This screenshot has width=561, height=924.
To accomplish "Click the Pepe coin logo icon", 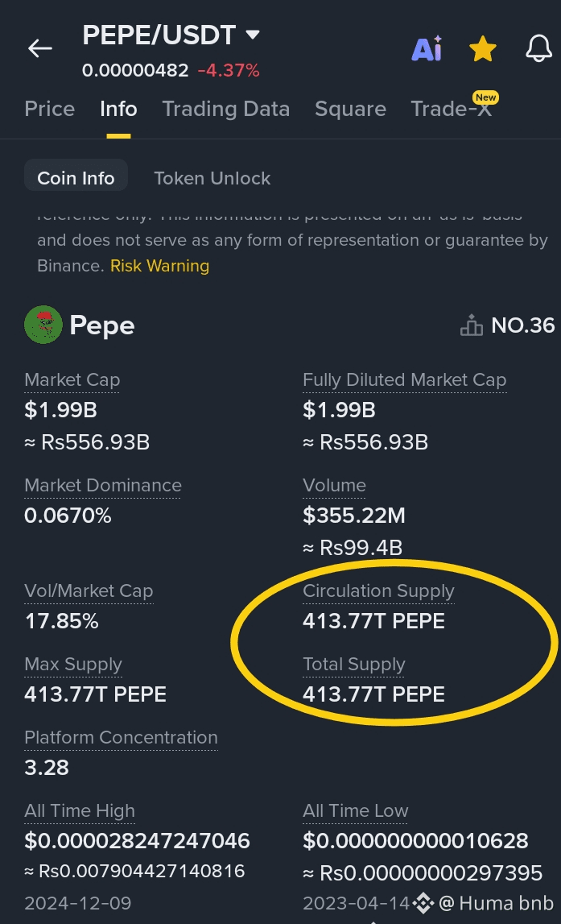I will tap(43, 325).
